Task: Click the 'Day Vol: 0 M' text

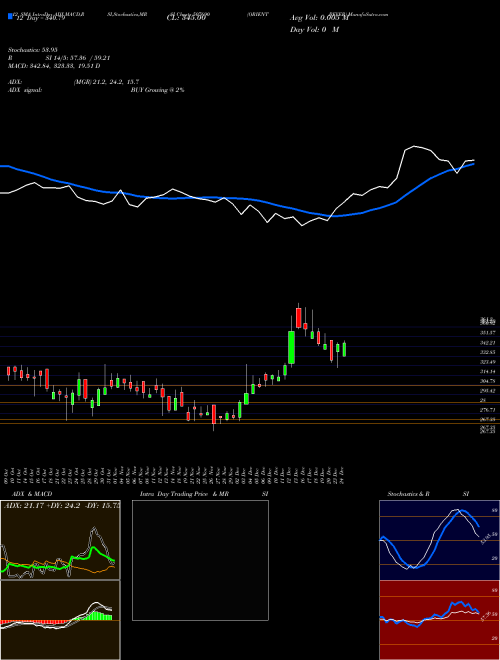Action: [x=314, y=30]
